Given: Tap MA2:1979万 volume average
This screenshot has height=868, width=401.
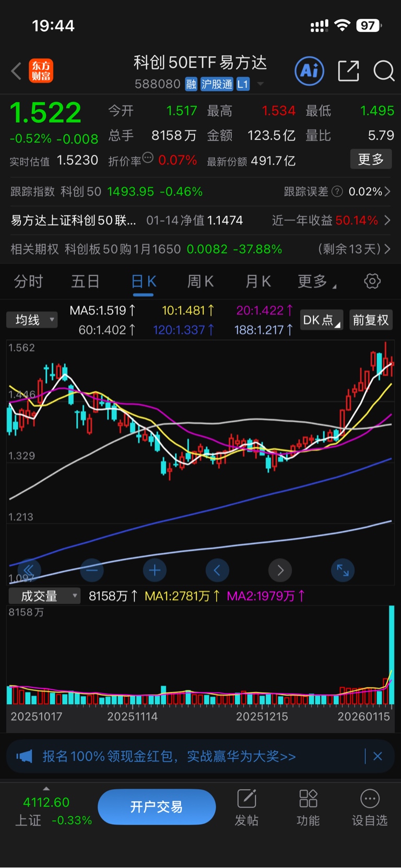Looking at the screenshot, I should coord(266,596).
